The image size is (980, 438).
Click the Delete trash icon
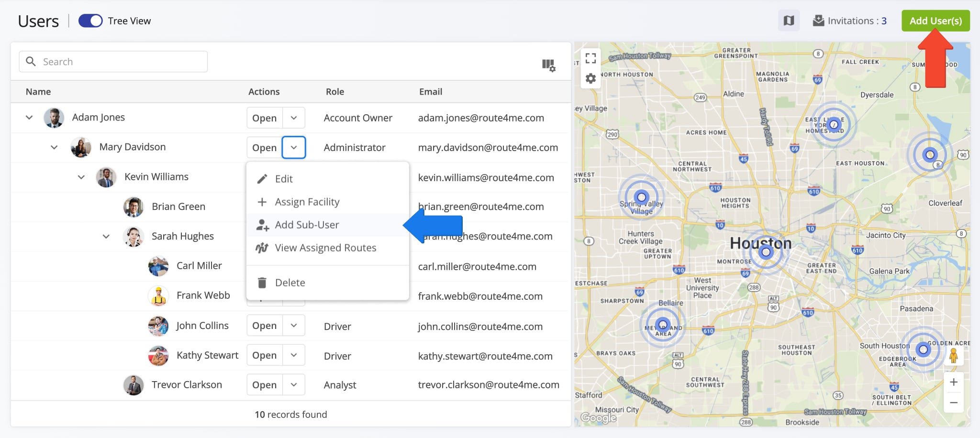click(262, 283)
